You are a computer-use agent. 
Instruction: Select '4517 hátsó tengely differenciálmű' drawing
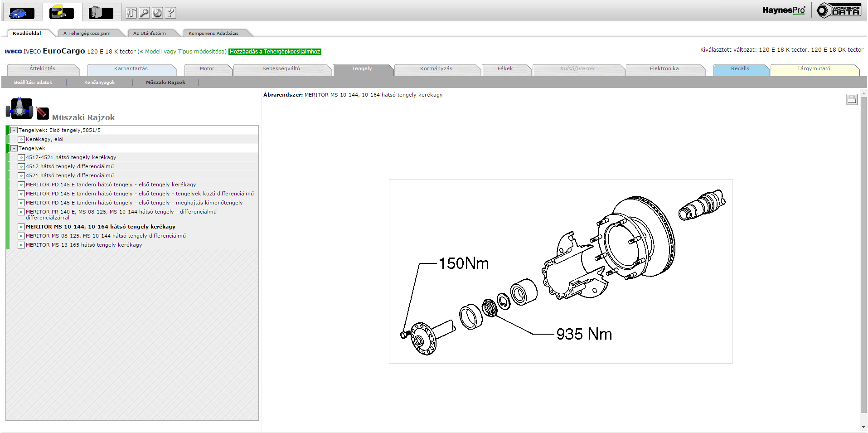tap(70, 166)
